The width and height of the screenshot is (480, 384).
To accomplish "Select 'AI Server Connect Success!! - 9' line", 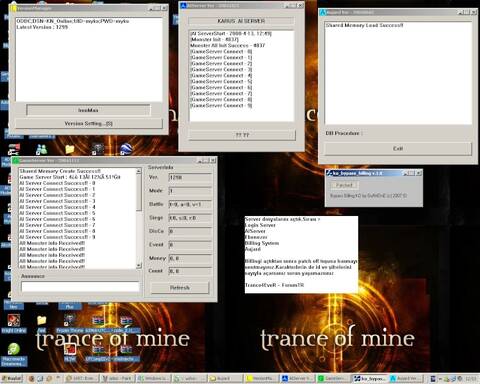I will 57,237.
